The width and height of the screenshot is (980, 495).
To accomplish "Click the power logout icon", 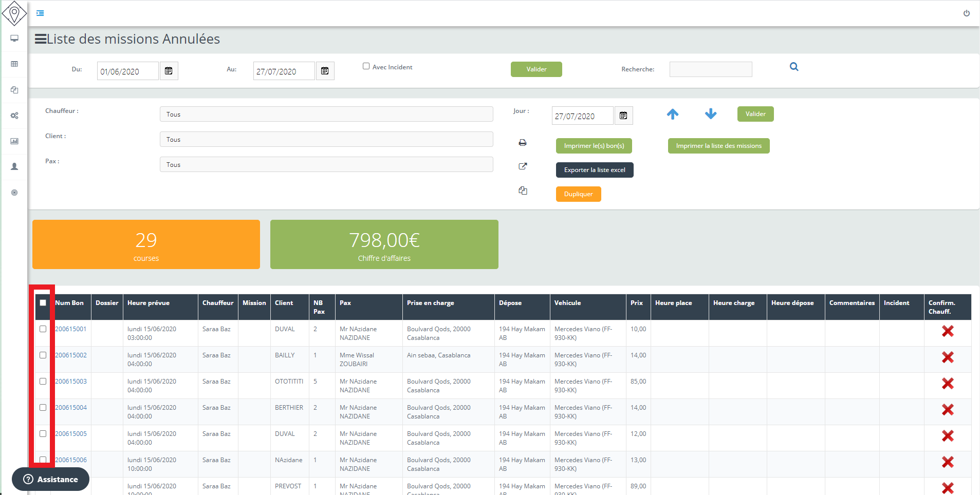I will tap(966, 13).
